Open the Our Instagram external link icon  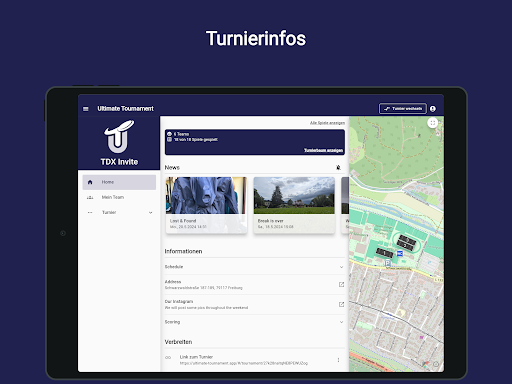click(341, 304)
